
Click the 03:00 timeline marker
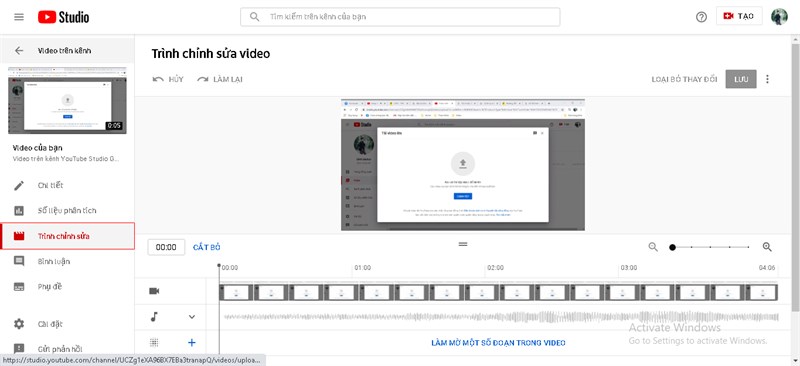629,267
